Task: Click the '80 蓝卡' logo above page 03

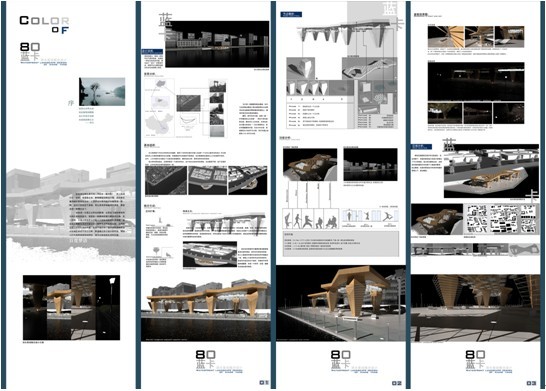Action: pos(475,360)
